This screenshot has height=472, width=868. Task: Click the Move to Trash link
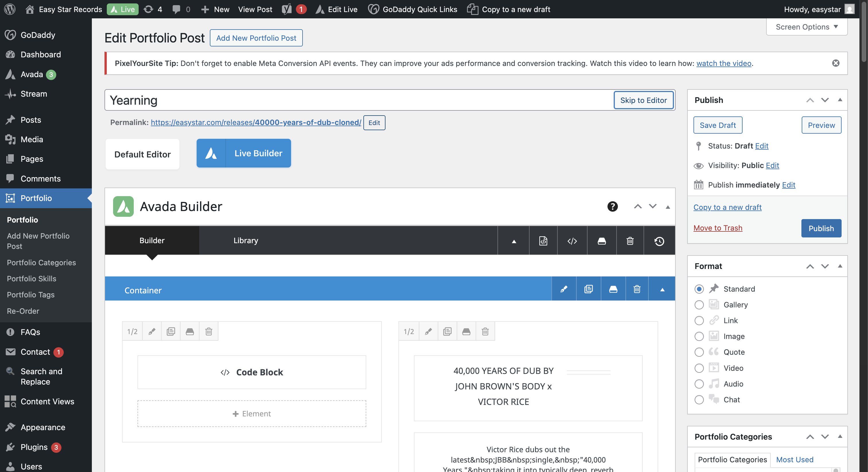pyautogui.click(x=718, y=228)
